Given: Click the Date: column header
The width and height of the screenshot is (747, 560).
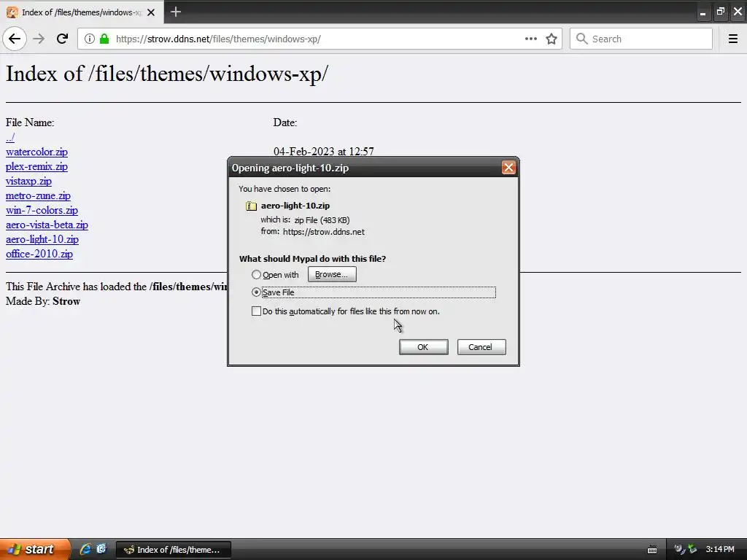Looking at the screenshot, I should coord(285,122).
